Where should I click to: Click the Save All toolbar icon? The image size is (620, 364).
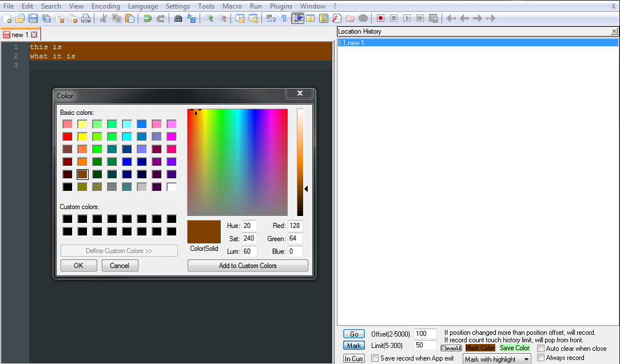click(x=46, y=18)
